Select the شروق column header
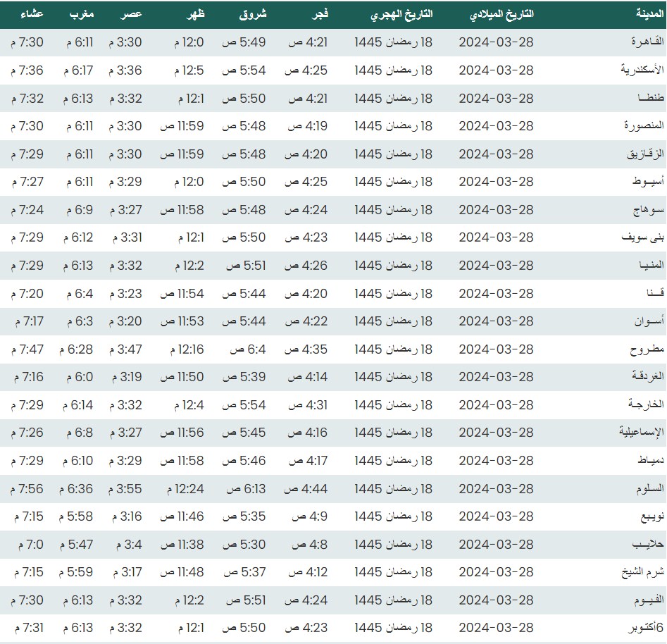This screenshot has width=667, height=644. click(254, 14)
